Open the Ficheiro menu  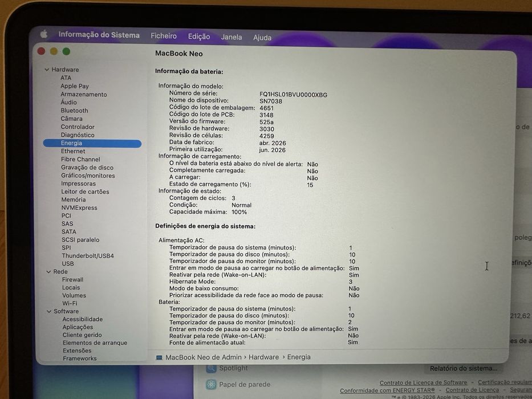[164, 36]
